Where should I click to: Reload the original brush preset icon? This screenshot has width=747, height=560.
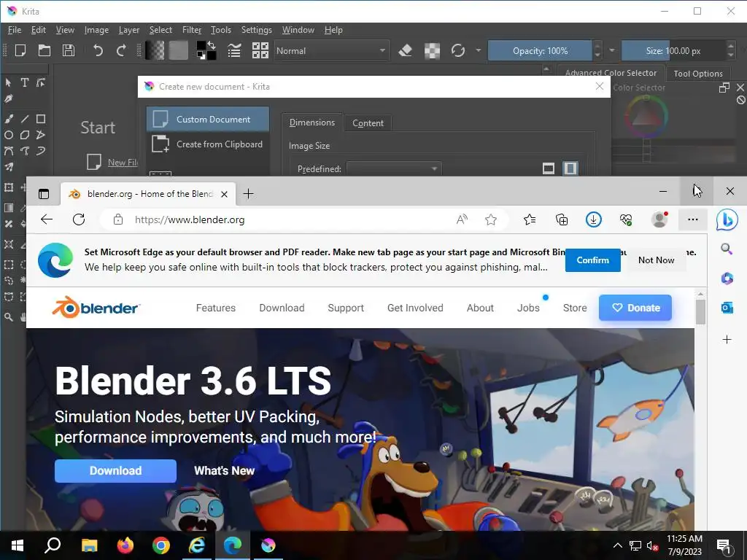tap(458, 50)
